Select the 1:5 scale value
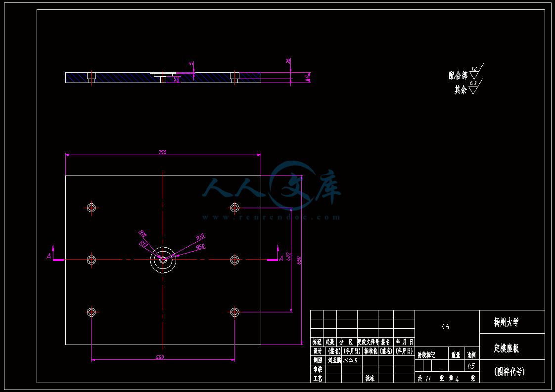555x392 pixels. click(x=471, y=366)
